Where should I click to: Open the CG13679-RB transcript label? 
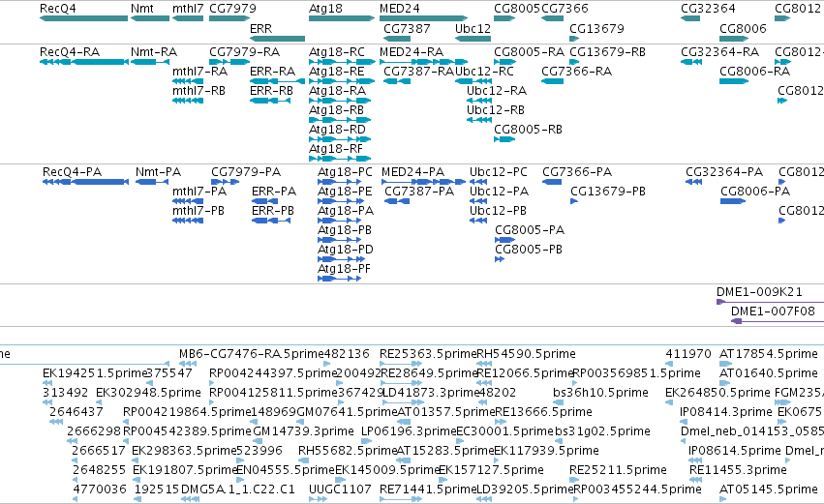607,52
